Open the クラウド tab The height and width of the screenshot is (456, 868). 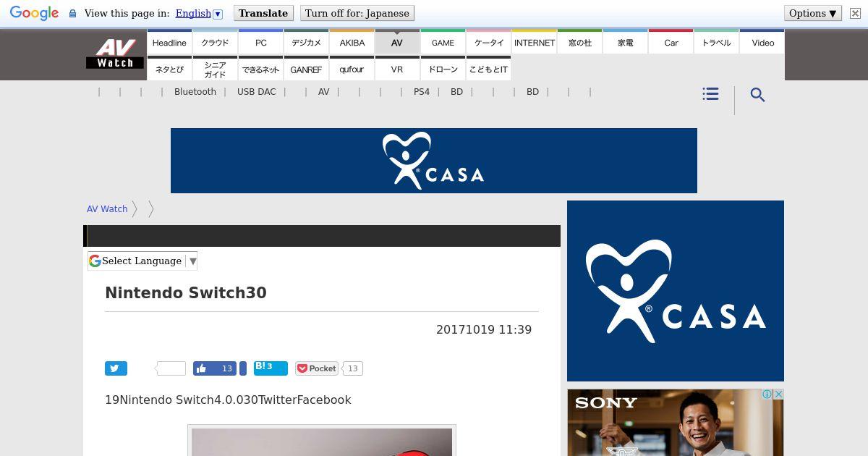click(215, 42)
